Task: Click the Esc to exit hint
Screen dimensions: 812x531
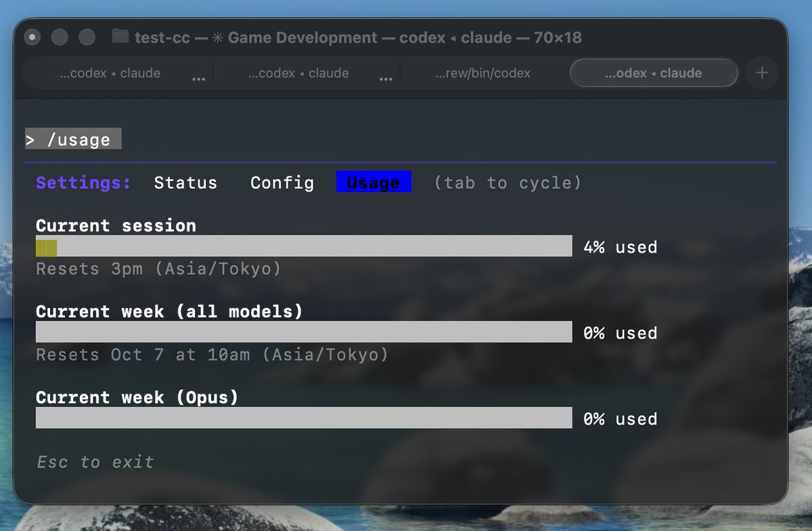Action: [x=94, y=462]
